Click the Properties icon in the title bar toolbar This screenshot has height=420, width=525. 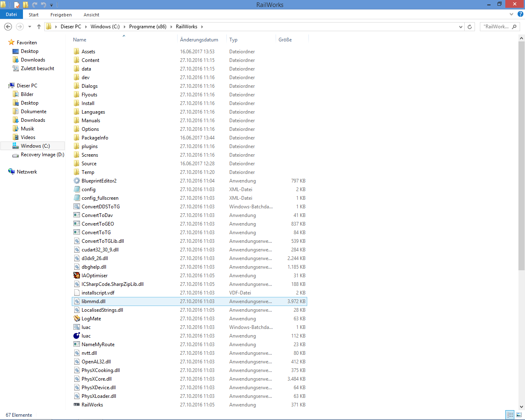[17, 5]
